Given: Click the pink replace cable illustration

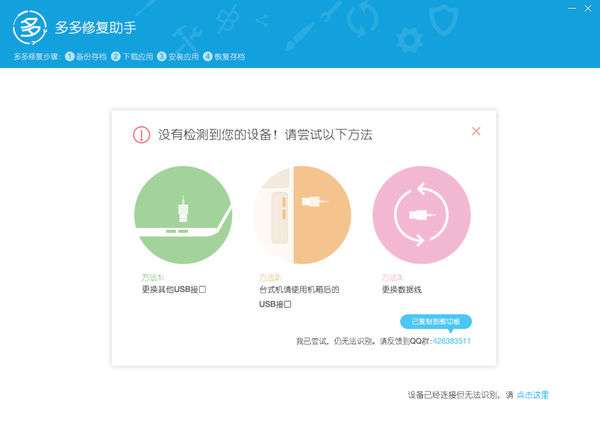Looking at the screenshot, I should pyautogui.click(x=421, y=215).
